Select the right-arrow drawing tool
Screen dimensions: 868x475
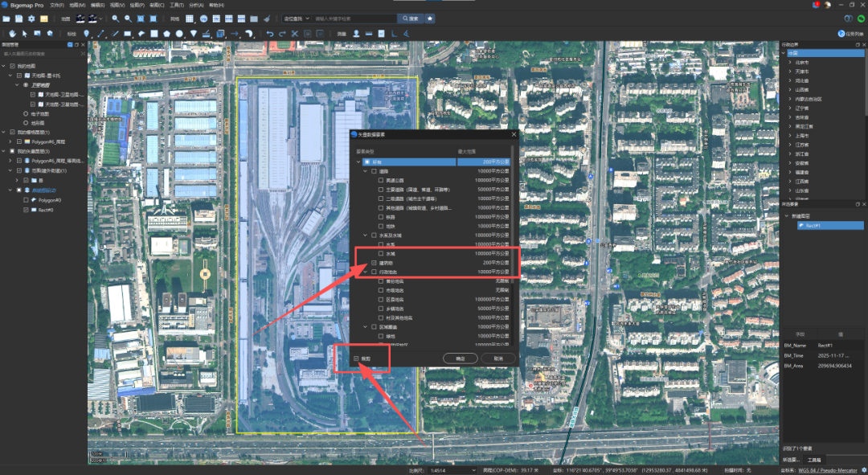[235, 34]
